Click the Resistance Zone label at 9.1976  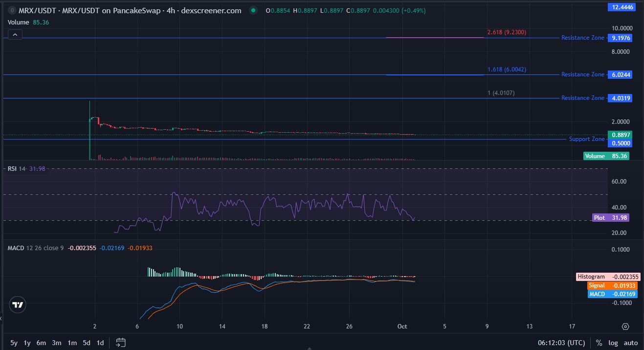click(583, 38)
